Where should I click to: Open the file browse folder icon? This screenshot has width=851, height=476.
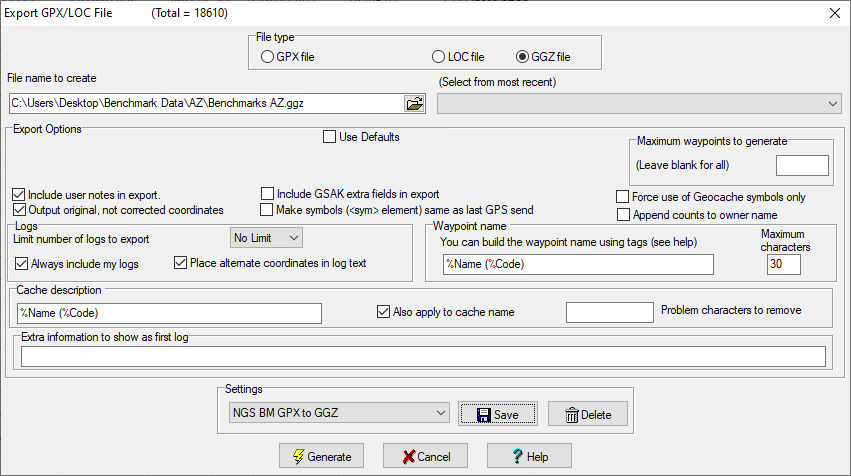tap(415, 103)
